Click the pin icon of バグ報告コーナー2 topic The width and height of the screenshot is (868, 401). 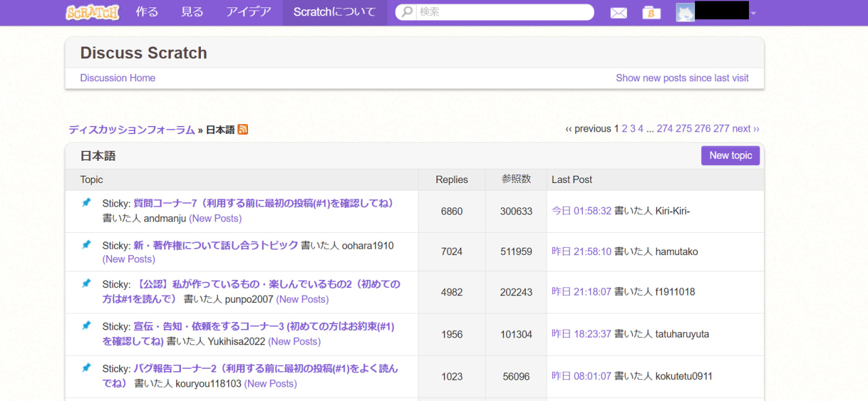click(87, 367)
